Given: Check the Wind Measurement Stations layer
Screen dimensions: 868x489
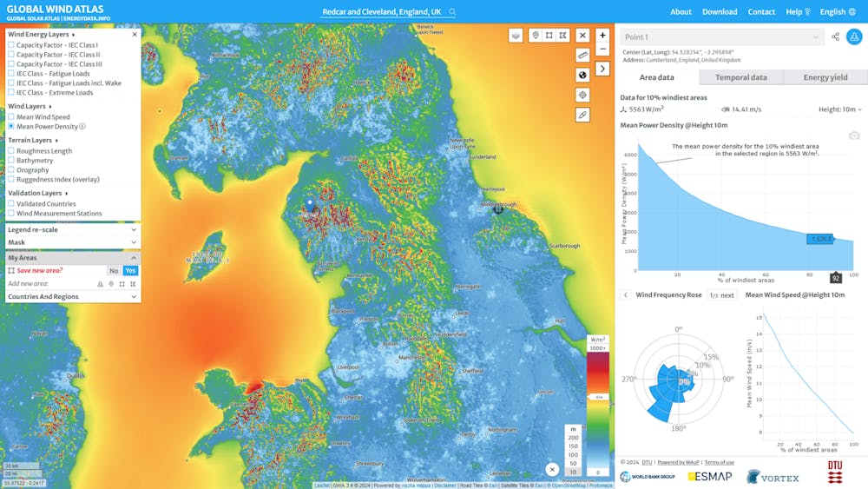Looking at the screenshot, I should tap(11, 213).
